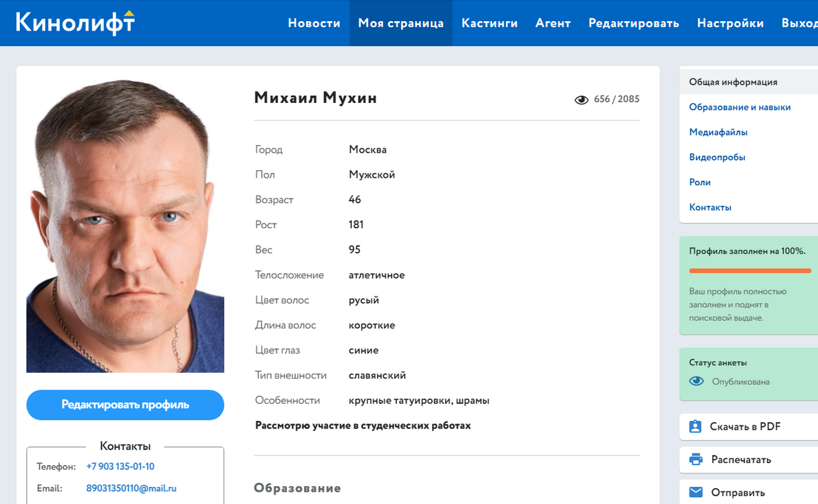
Task: Select Редактировать in the header
Action: tap(634, 23)
